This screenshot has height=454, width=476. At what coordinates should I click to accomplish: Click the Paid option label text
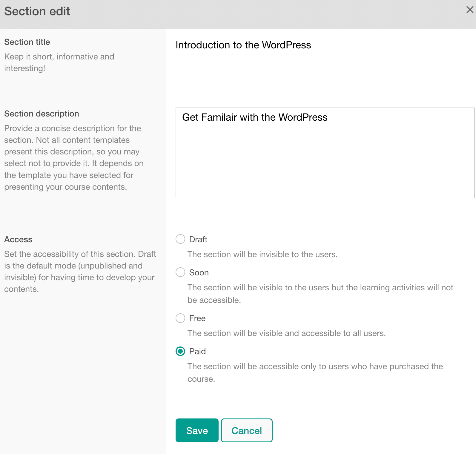[x=197, y=352]
